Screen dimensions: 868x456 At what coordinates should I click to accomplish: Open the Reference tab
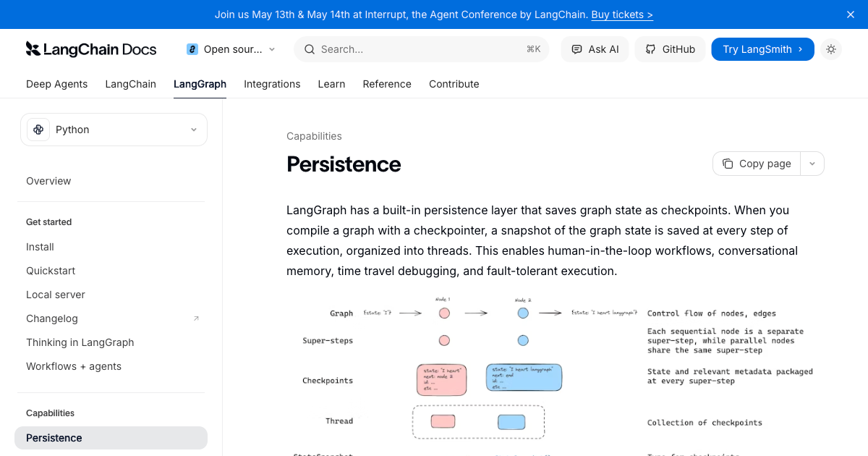387,84
